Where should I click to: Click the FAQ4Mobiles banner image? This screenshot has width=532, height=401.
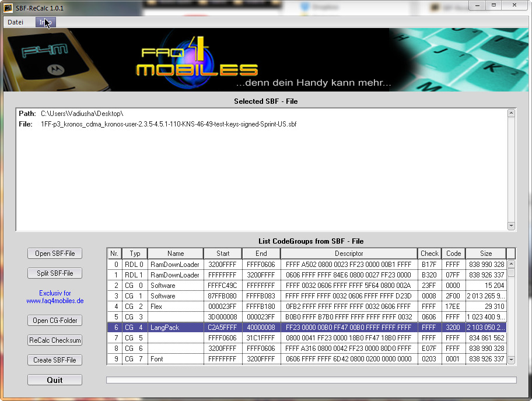pyautogui.click(x=265, y=59)
